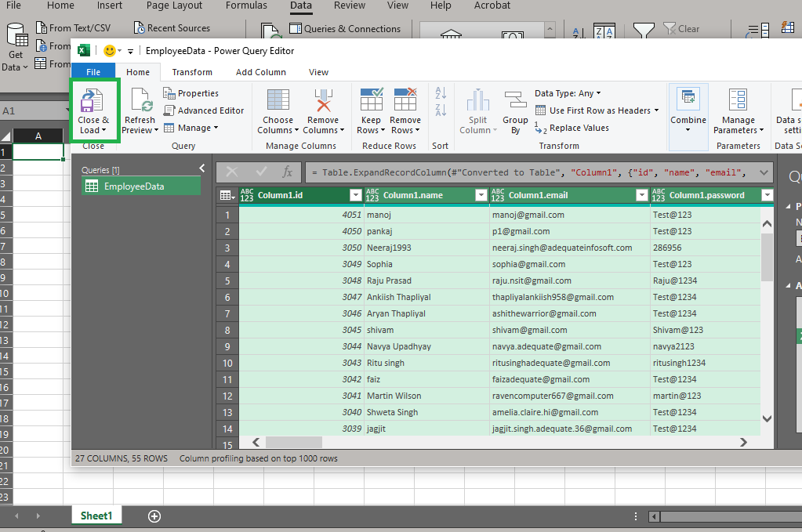Image resolution: width=802 pixels, height=532 pixels.
Task: Click the Remove Rows icon
Action: point(405,100)
